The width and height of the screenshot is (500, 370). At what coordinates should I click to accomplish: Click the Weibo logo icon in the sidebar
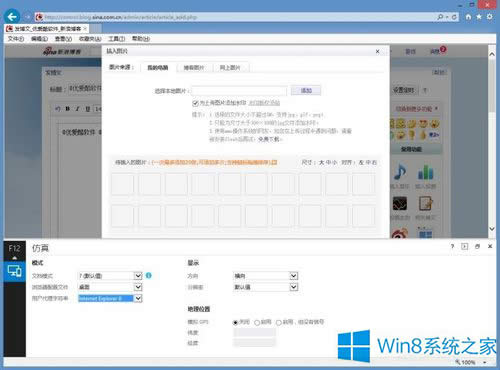click(400, 234)
